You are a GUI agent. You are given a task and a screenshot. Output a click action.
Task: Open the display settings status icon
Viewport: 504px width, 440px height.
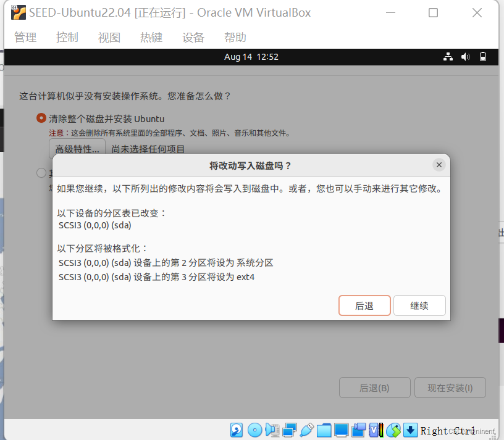tap(342, 430)
